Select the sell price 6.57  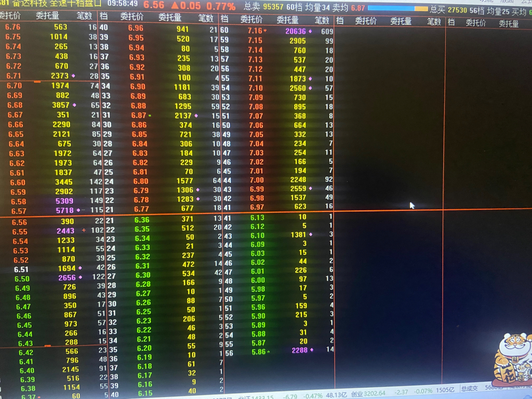pyautogui.click(x=19, y=211)
